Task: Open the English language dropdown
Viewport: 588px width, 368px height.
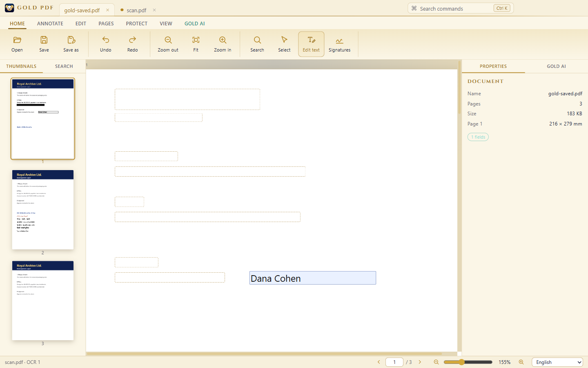Action: click(557, 362)
